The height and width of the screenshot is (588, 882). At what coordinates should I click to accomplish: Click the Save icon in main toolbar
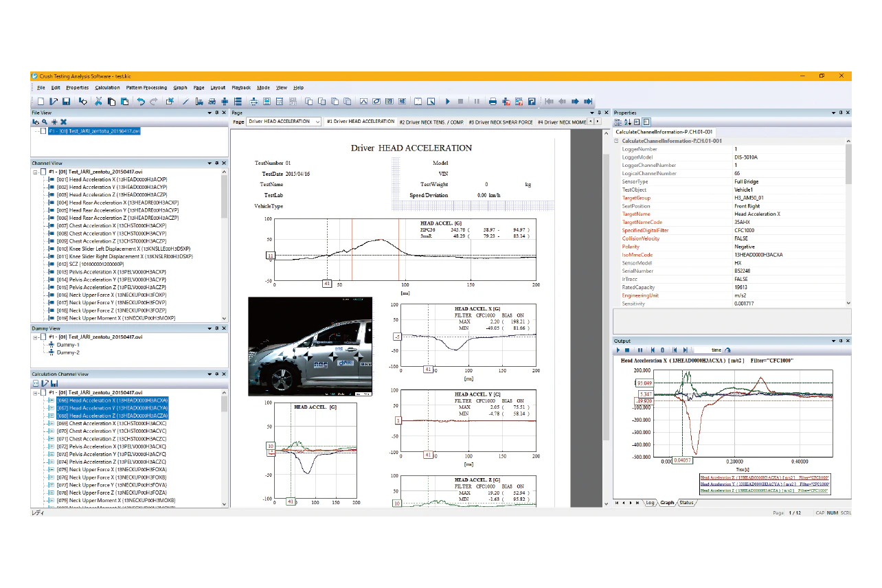tap(67, 102)
